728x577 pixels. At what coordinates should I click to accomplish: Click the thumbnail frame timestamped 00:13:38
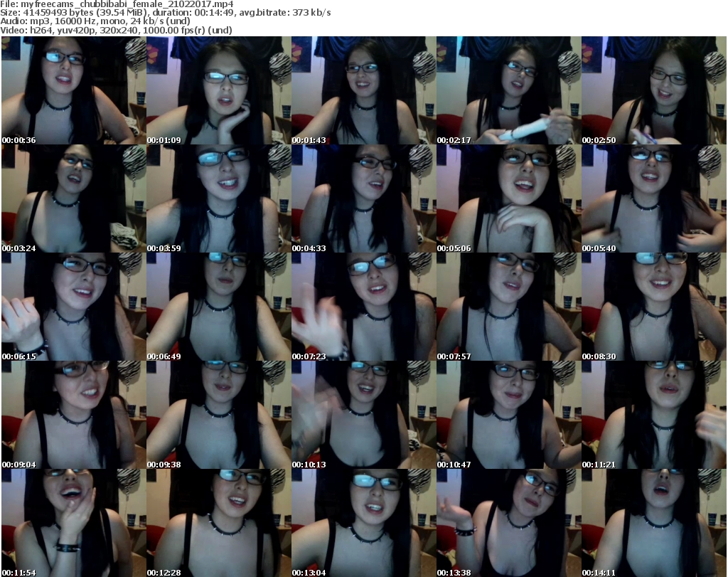click(509, 523)
